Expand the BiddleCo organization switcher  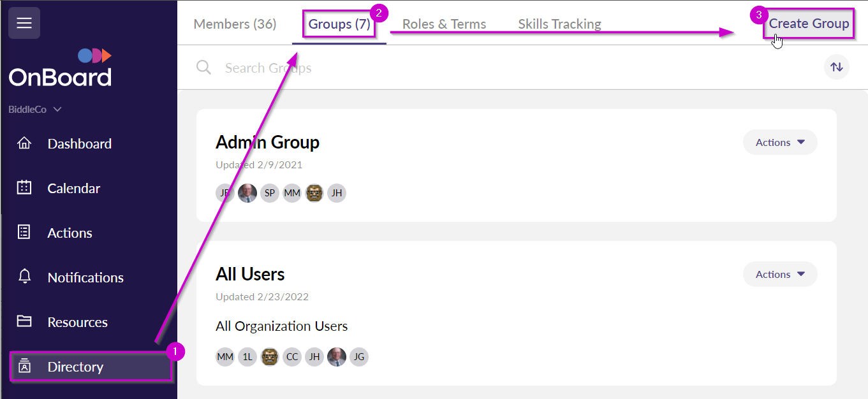[35, 109]
